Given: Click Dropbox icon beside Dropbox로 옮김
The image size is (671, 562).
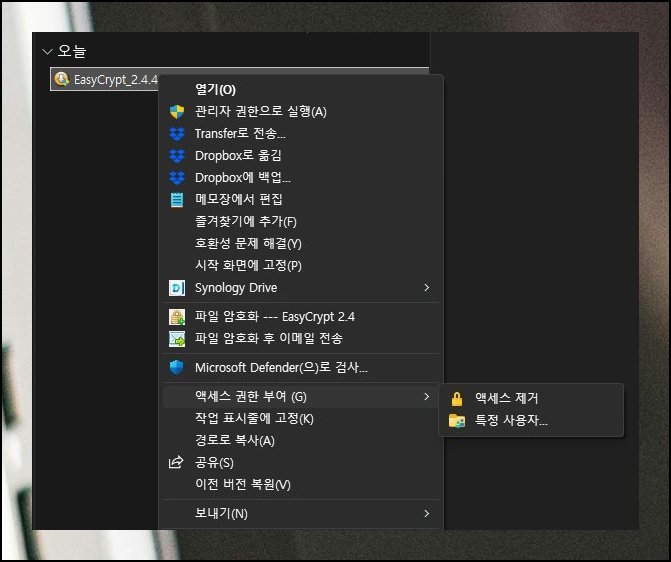Looking at the screenshot, I should 177,156.
